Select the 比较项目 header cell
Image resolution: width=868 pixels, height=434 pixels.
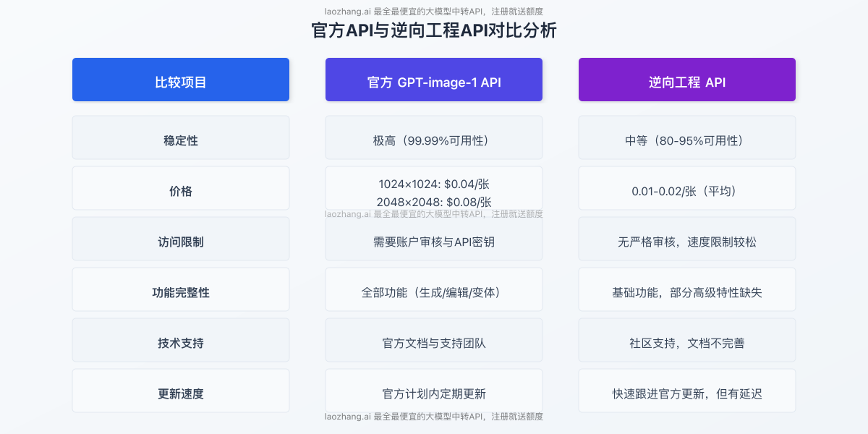[x=181, y=80]
